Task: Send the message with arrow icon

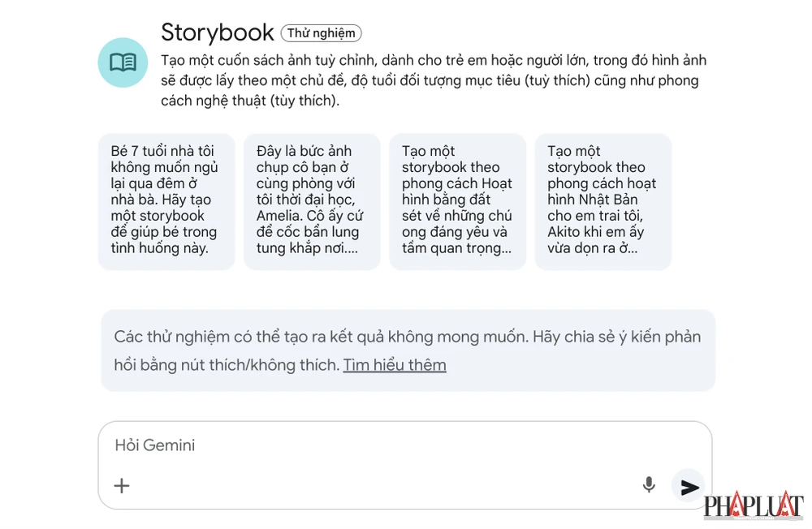Action: tap(689, 487)
